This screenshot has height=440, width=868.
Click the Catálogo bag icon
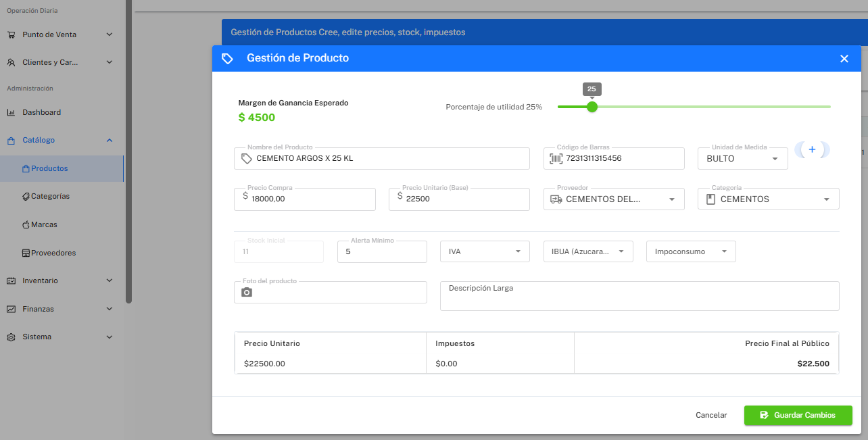click(x=11, y=141)
